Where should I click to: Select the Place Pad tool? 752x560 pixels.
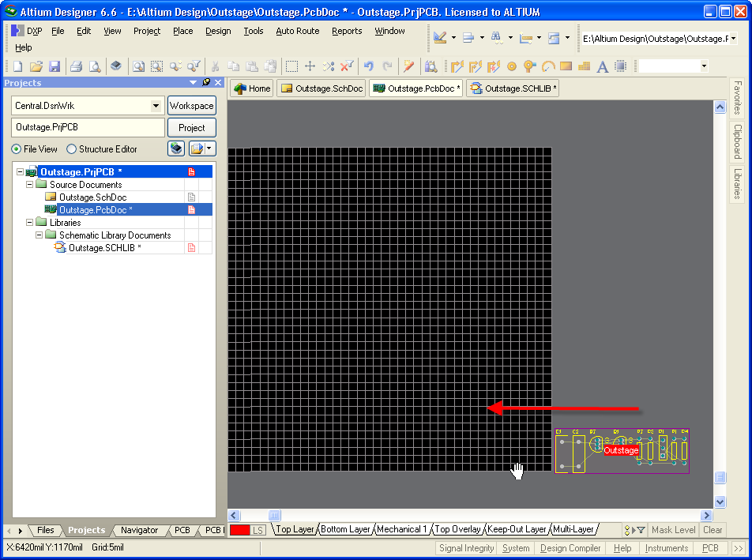point(512,66)
